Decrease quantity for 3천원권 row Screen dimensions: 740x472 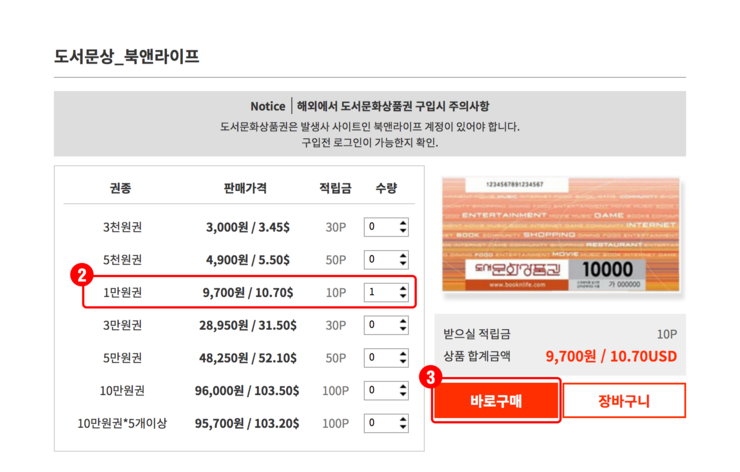click(x=403, y=231)
